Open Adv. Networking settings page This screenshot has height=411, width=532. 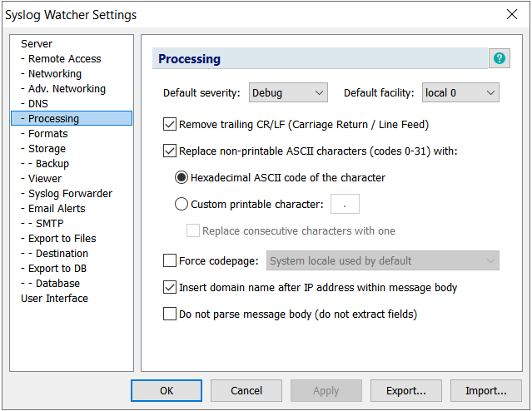[63, 88]
